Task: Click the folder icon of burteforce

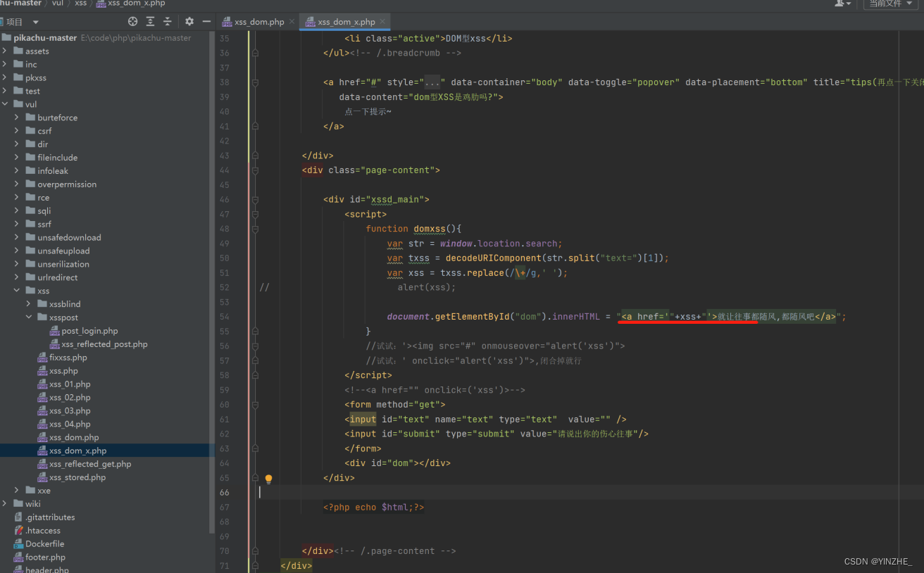Action: pos(30,118)
